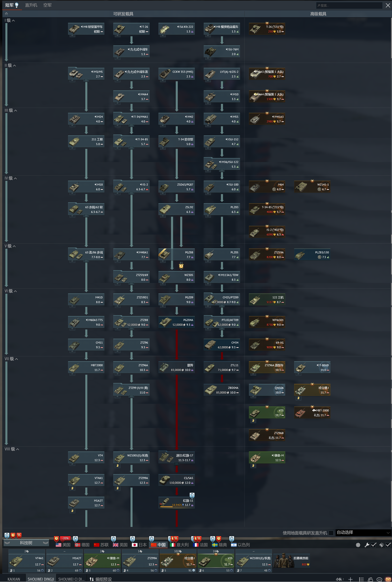The height and width of the screenshot is (582, 392).
Task: Open the KAIXIAN preset tab
Action: click(14, 579)
